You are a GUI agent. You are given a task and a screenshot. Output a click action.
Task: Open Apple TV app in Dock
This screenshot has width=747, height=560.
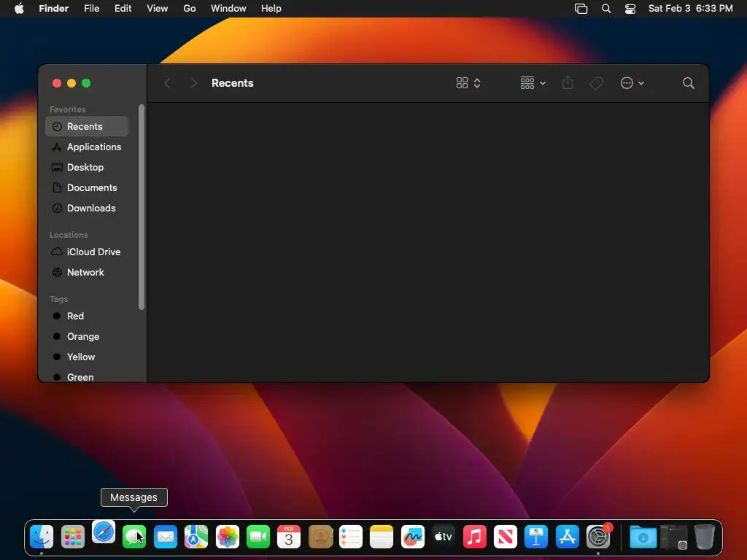pyautogui.click(x=444, y=537)
